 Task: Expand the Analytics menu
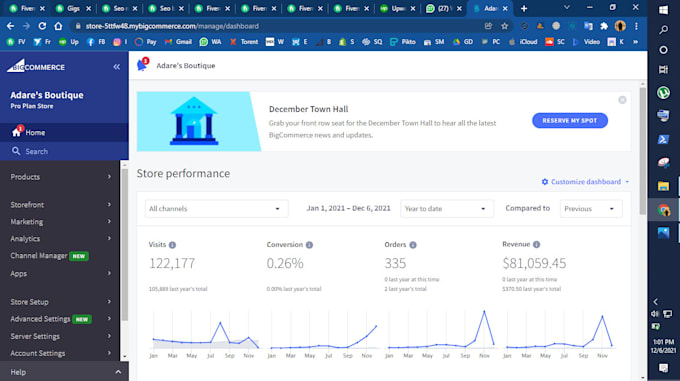coord(61,238)
